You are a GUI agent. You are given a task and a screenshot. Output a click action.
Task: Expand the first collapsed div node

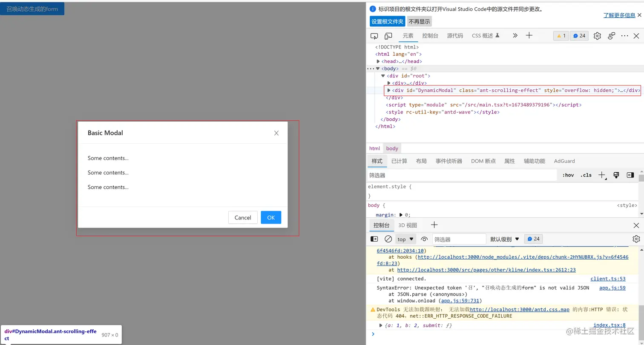[x=389, y=83]
